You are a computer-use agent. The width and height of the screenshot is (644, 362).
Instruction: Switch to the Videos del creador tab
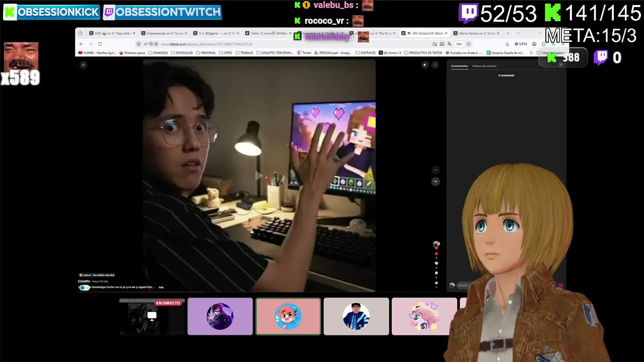tap(485, 66)
